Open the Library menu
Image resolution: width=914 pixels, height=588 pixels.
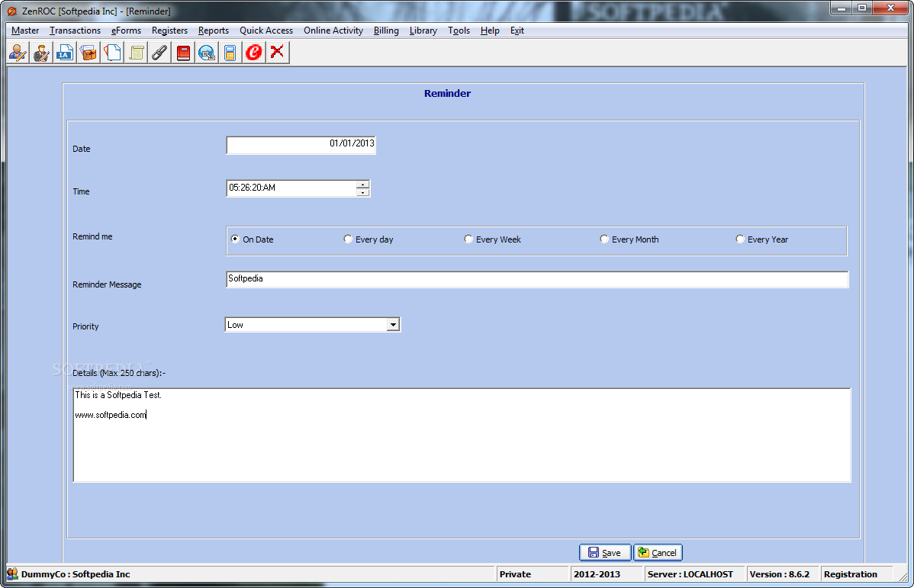pyautogui.click(x=423, y=31)
